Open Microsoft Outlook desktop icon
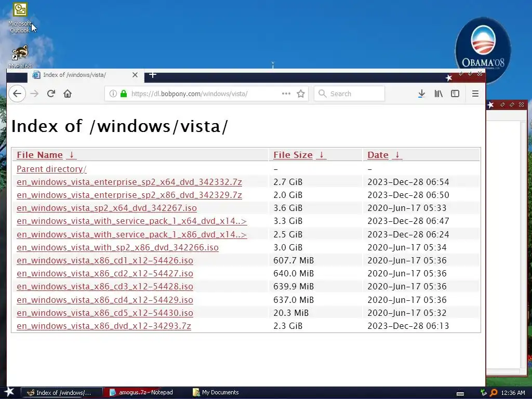 [20, 18]
